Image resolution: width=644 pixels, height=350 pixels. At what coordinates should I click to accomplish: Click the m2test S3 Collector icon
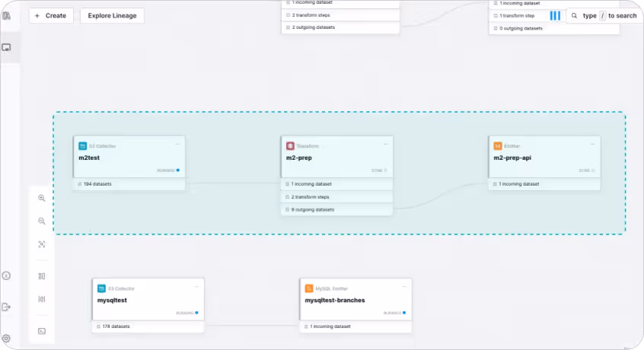point(82,145)
